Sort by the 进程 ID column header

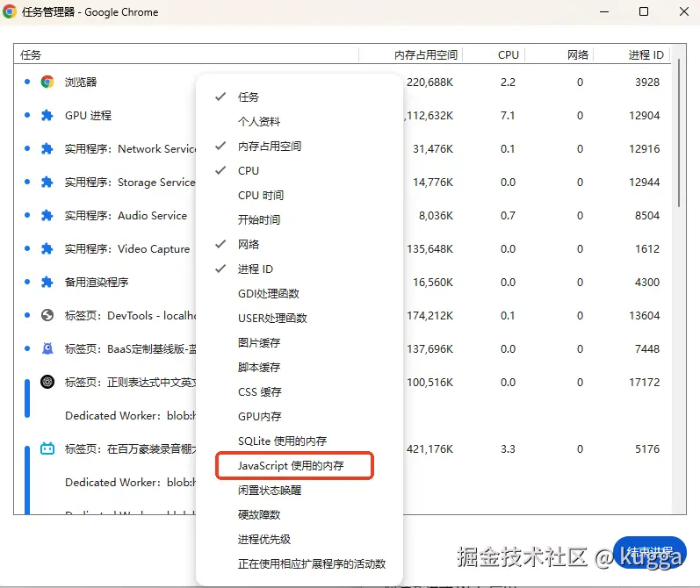pos(631,54)
